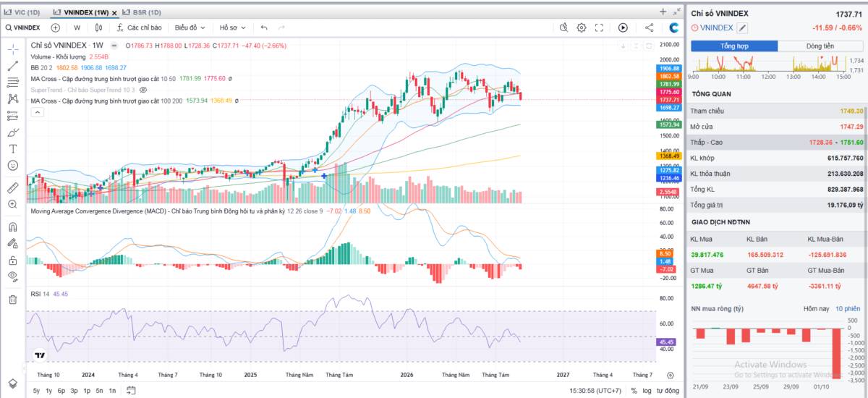Viewport: 868px width, 398px height.
Task: Toggle hide all drawings eye icon
Action: coord(13,276)
